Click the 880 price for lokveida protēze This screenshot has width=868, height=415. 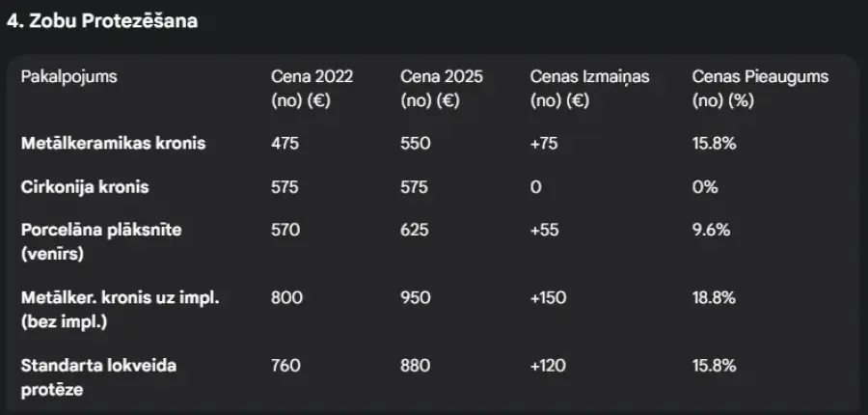click(415, 366)
